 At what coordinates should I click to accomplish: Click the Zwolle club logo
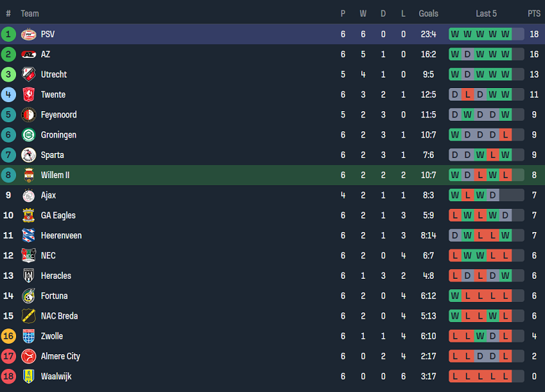29,336
